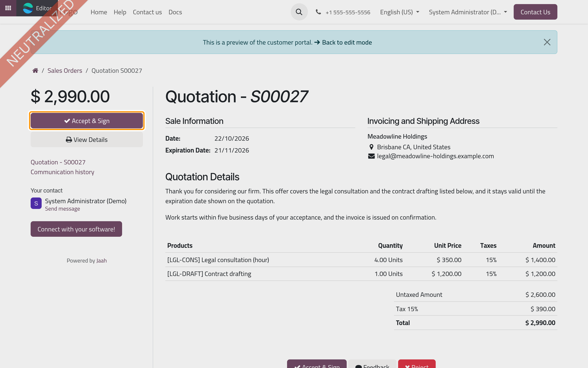
Task: Open System Administrator user dropdown
Action: click(468, 12)
